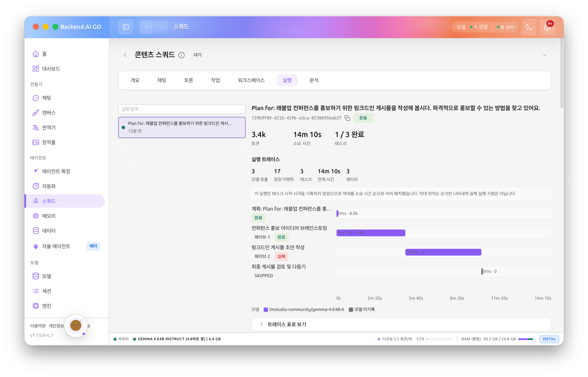Viewport: 588px width, 377px height.
Task: Select the Plan for run item from 15분 전
Action: point(182,127)
